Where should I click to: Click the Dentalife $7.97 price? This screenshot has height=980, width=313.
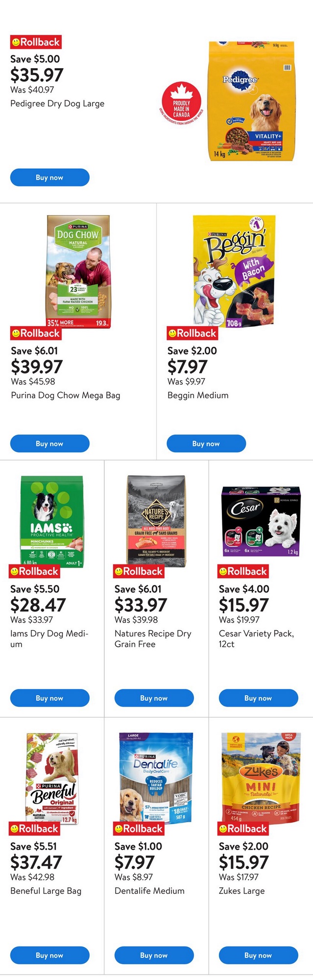[134, 862]
